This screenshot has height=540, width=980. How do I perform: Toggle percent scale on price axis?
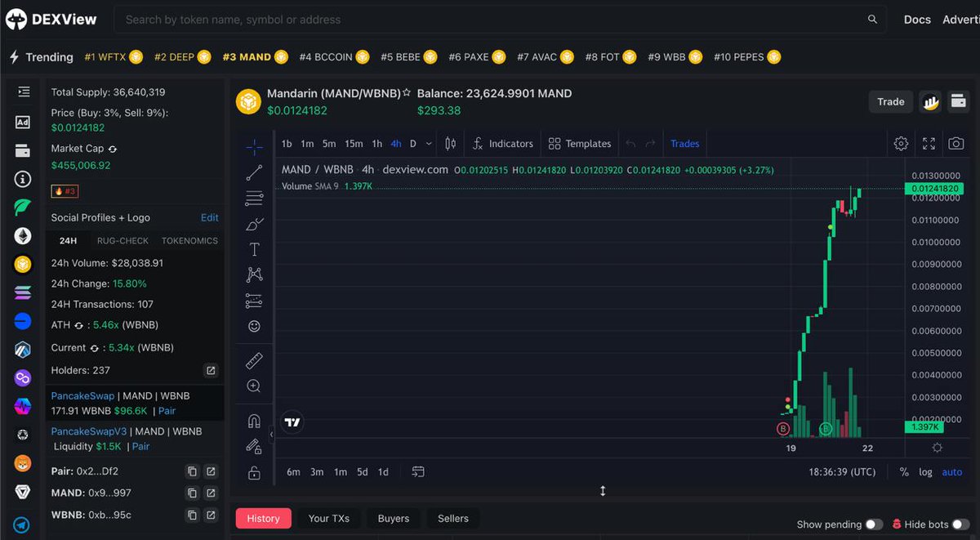point(904,472)
